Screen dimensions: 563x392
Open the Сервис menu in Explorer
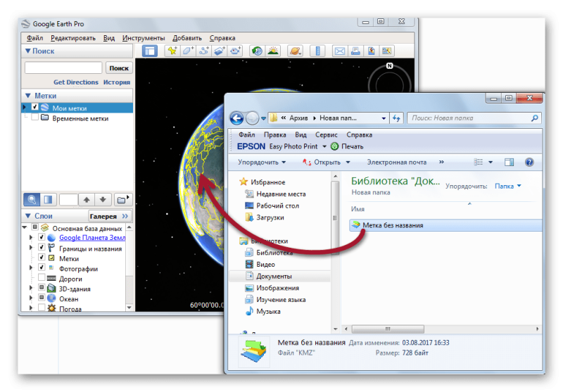tap(326, 135)
